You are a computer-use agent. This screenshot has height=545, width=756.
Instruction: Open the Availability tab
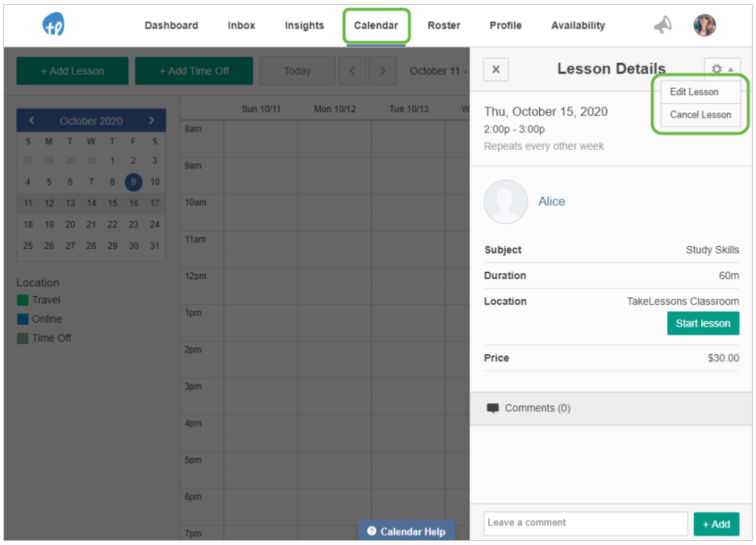coord(578,26)
